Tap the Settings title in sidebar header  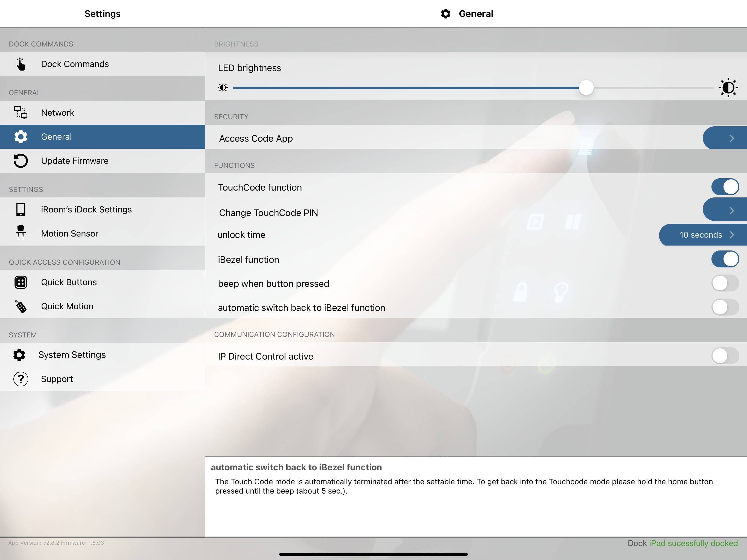coord(102,13)
